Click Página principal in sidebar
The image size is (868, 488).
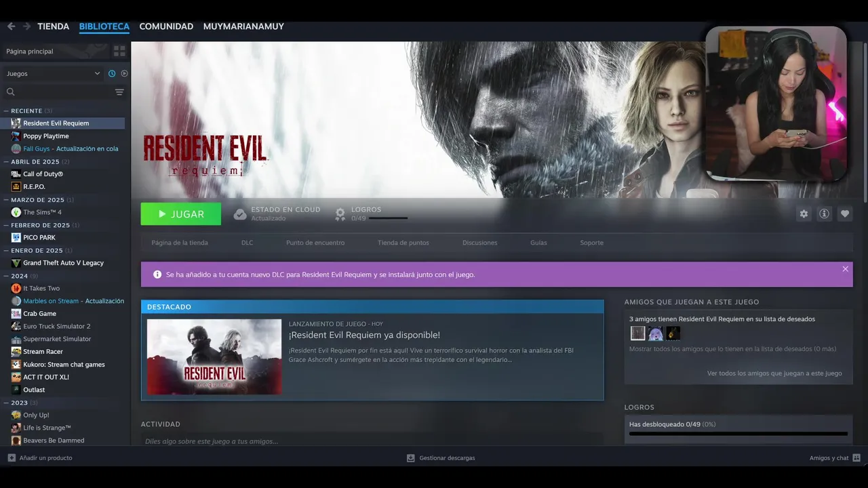[54, 51]
